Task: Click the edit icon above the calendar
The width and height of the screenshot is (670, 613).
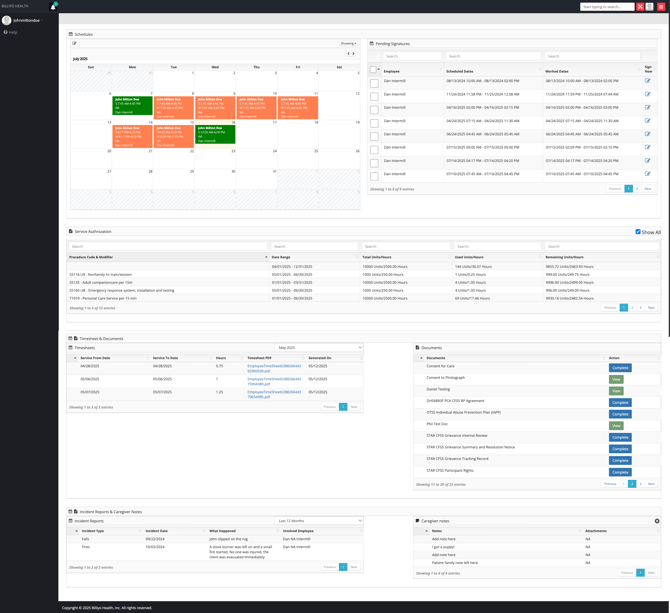Action: [74, 43]
